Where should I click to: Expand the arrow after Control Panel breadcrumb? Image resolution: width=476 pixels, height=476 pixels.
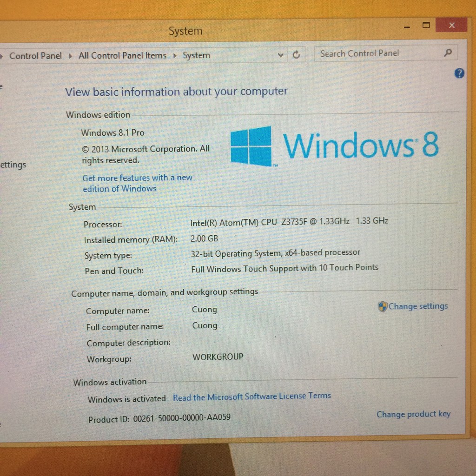pyautogui.click(x=71, y=56)
